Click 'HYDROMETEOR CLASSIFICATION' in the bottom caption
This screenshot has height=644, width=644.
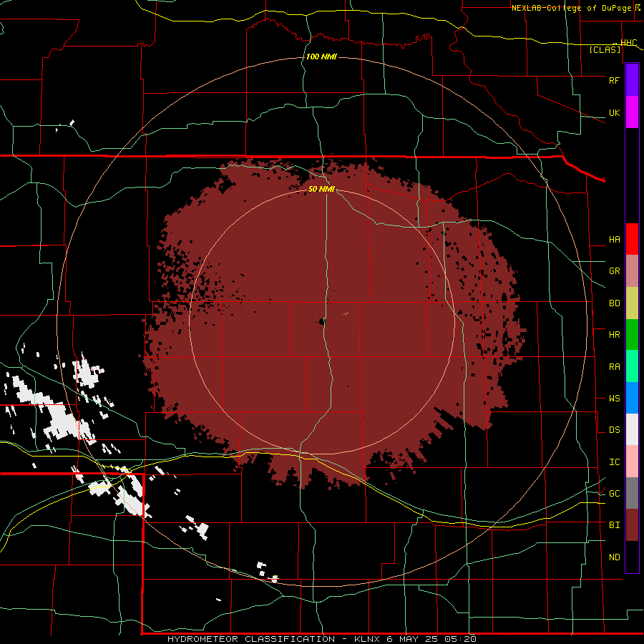251,639
